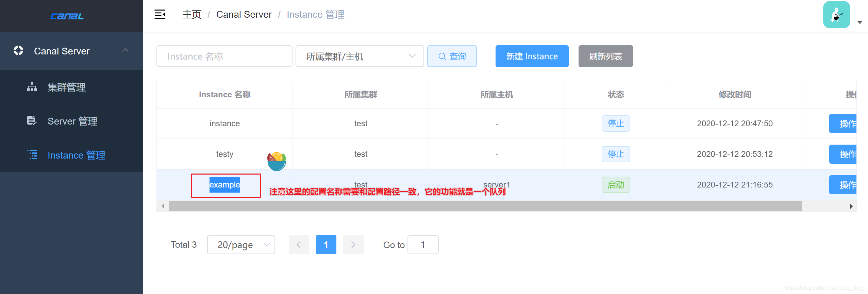The height and width of the screenshot is (294, 868).
Task: Click the Canal Server breadcrumb
Action: point(244,14)
